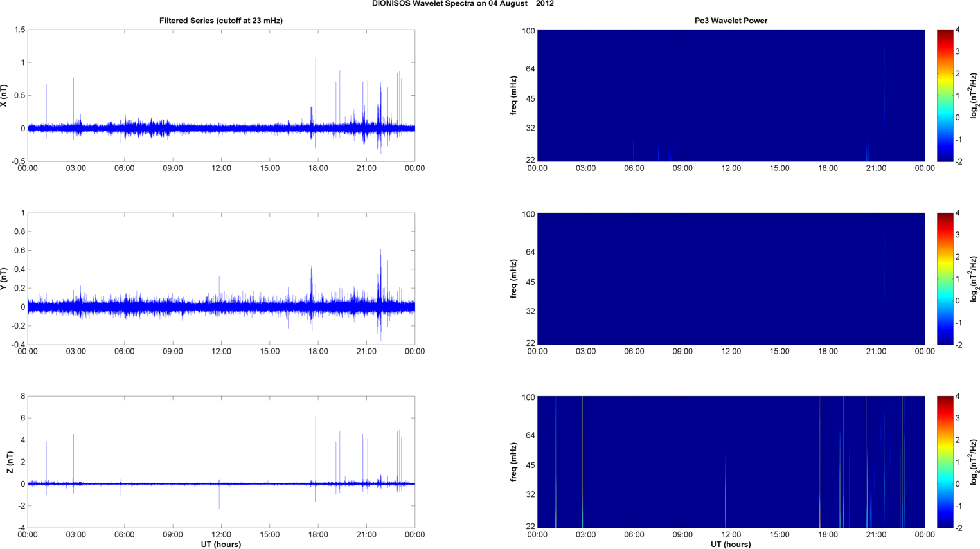
Task: Click the 21:00 tick under top spectrogram
Action: pos(877,168)
